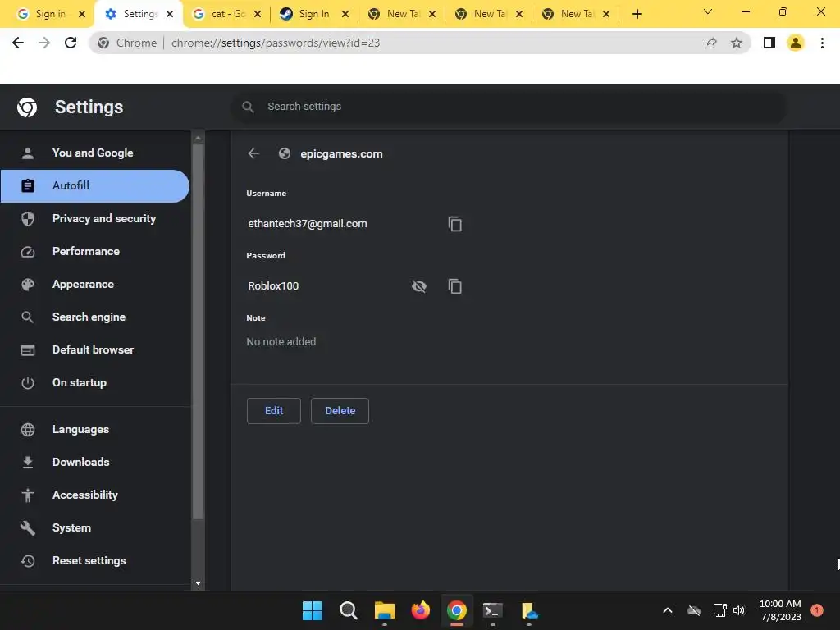Open Reset settings section

95,561
